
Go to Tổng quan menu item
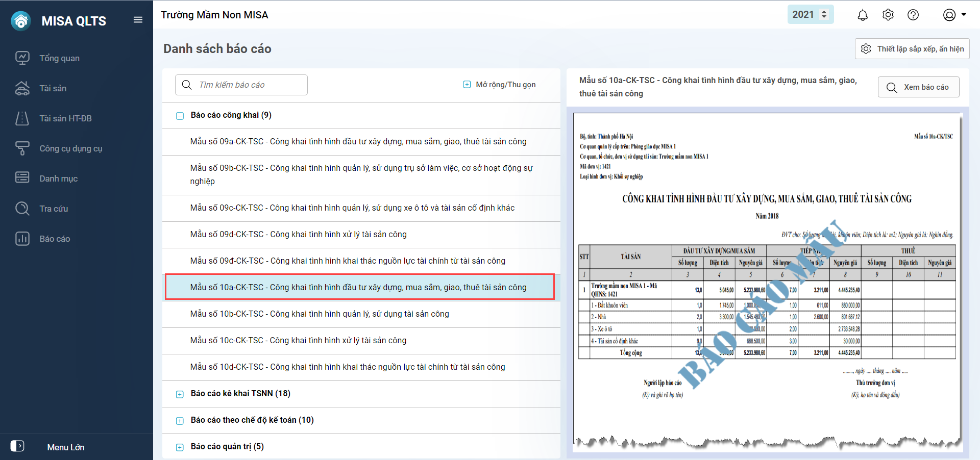click(60, 58)
